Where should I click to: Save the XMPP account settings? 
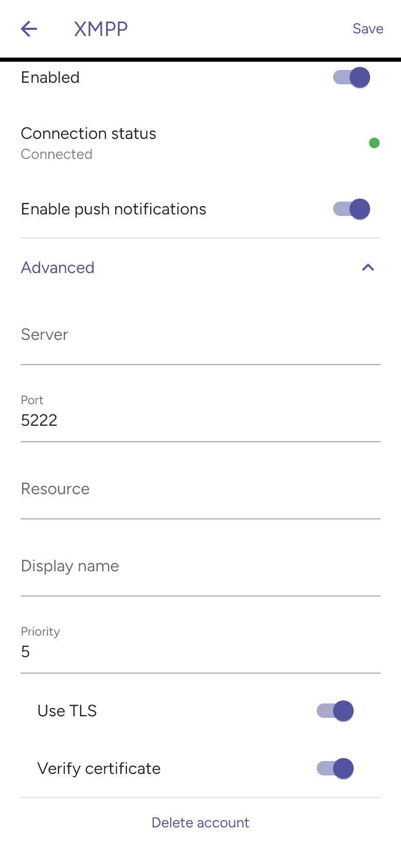(x=368, y=29)
